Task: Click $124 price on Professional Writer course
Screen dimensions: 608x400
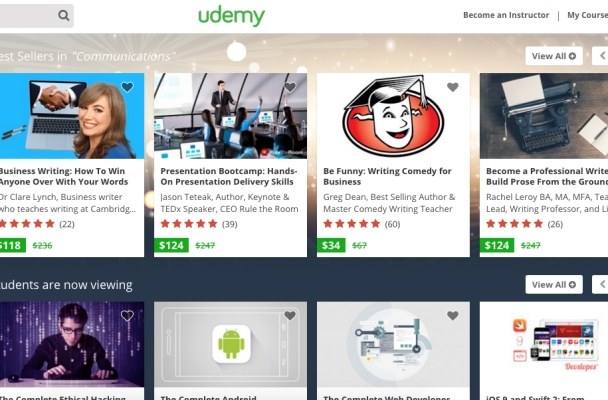Action: pos(497,245)
